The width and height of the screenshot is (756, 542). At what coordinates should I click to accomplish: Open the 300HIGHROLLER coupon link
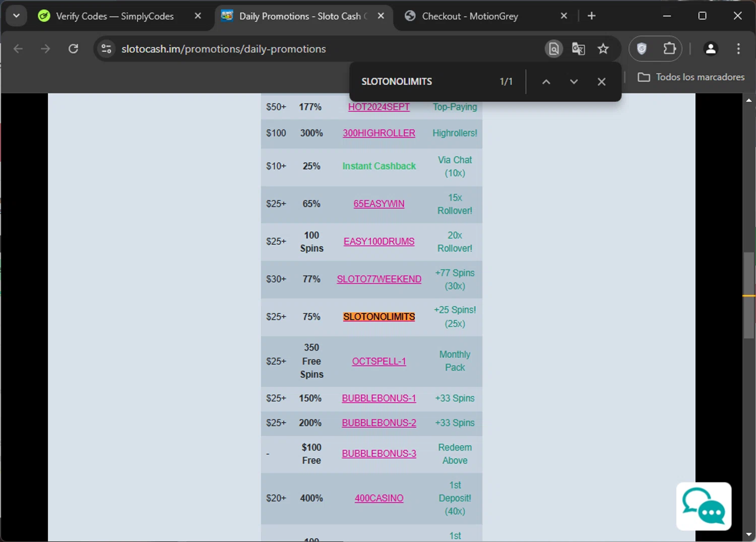[x=379, y=133]
